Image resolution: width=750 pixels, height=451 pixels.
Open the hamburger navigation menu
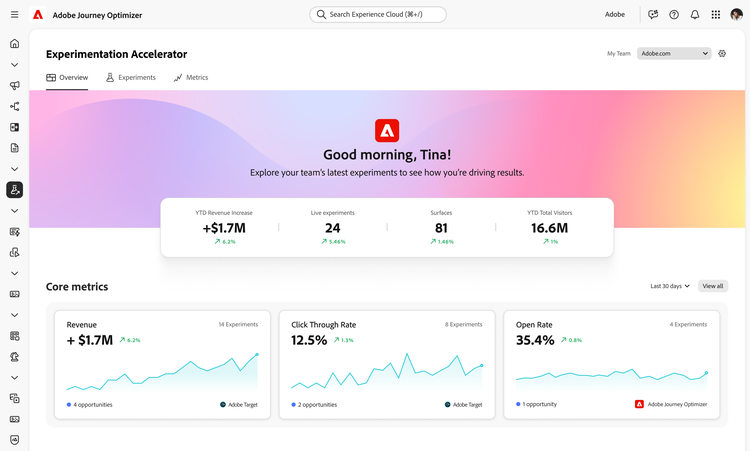14,15
